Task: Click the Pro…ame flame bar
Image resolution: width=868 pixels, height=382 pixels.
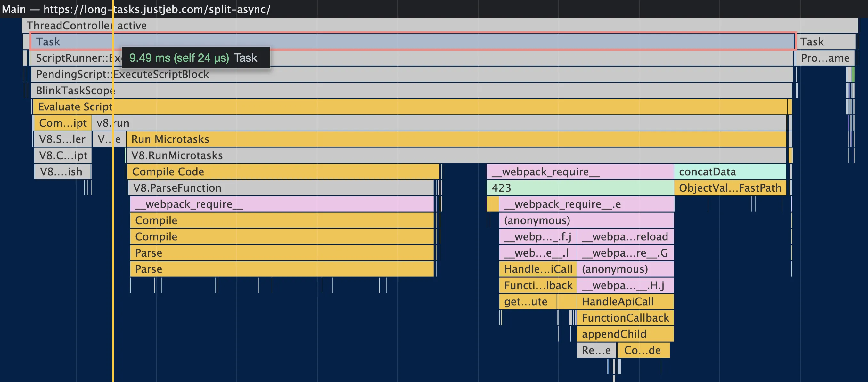Action: pos(825,58)
